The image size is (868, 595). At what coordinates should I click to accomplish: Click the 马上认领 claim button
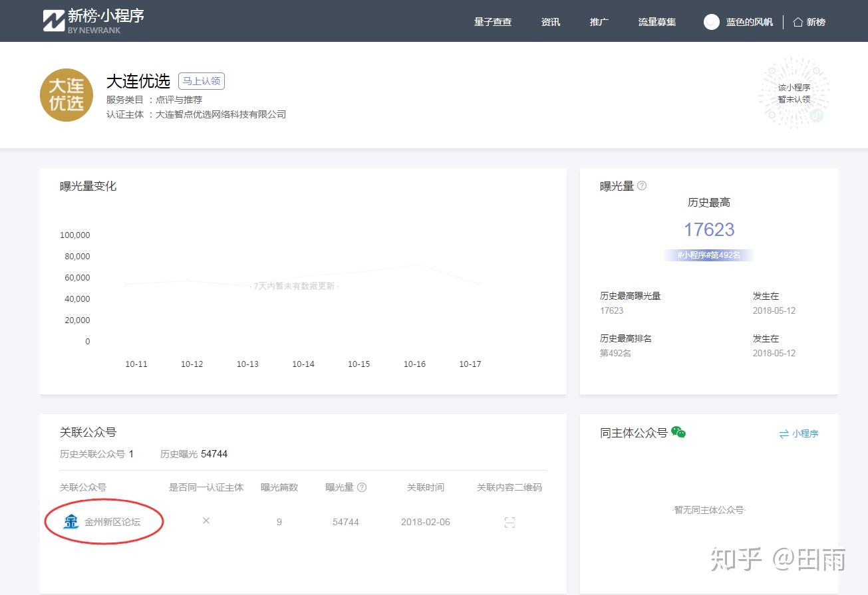click(x=202, y=81)
